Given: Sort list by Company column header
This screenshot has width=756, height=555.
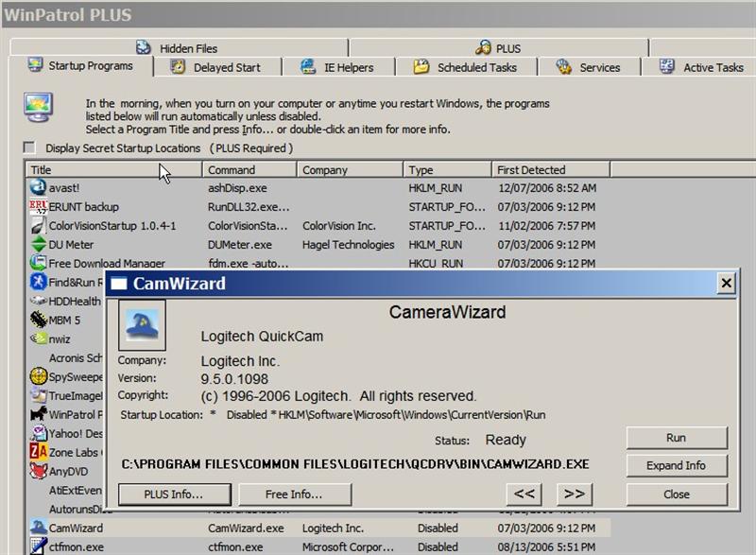Looking at the screenshot, I should (350, 170).
